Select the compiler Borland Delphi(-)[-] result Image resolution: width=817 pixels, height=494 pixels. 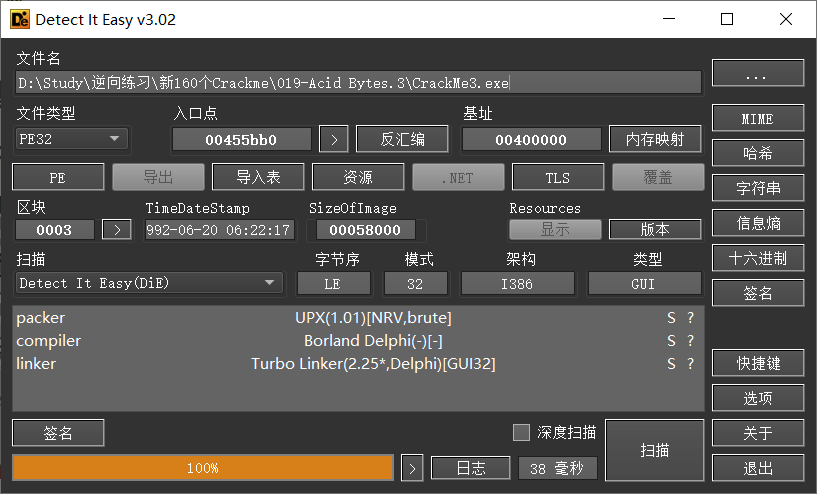click(358, 341)
